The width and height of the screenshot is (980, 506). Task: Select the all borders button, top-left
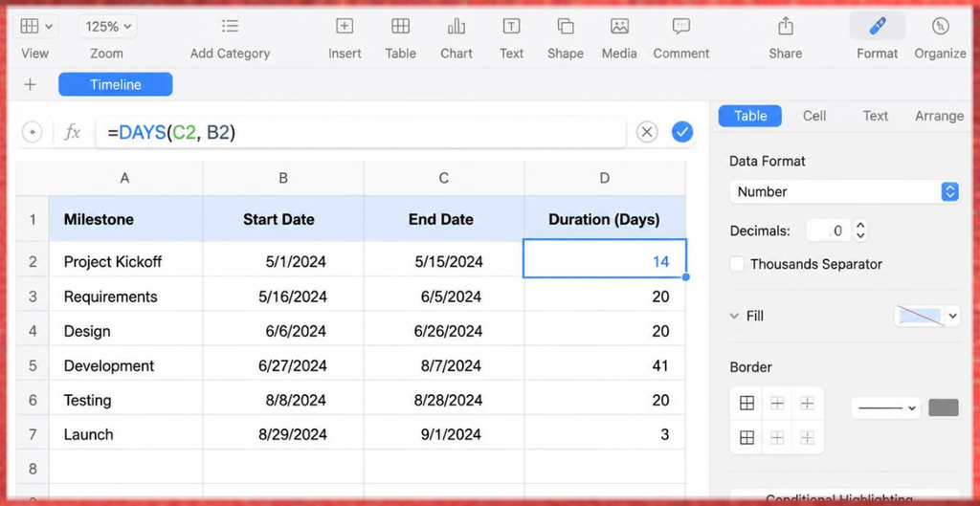[746, 404]
